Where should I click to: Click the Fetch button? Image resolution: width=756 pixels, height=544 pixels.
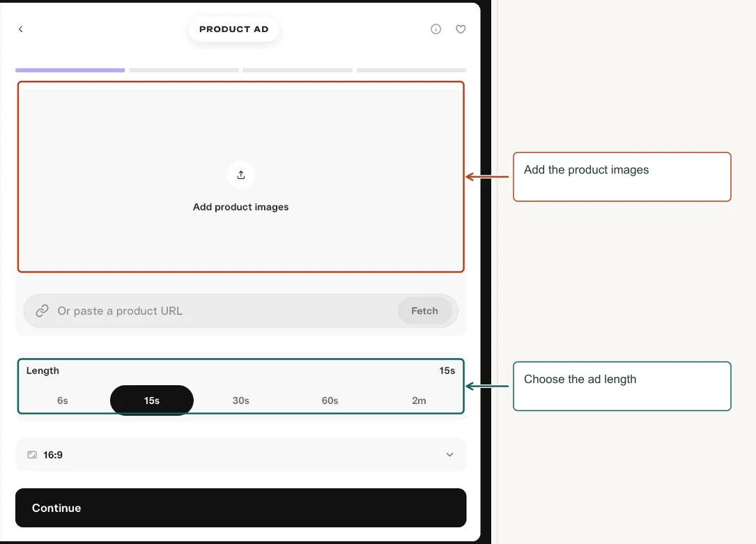pos(425,311)
